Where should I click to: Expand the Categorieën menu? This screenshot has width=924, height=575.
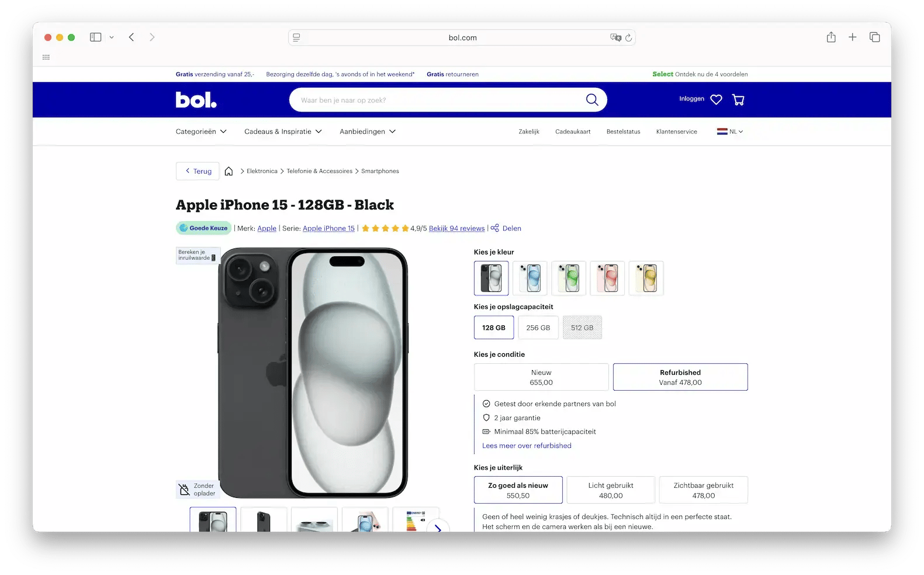pyautogui.click(x=201, y=132)
